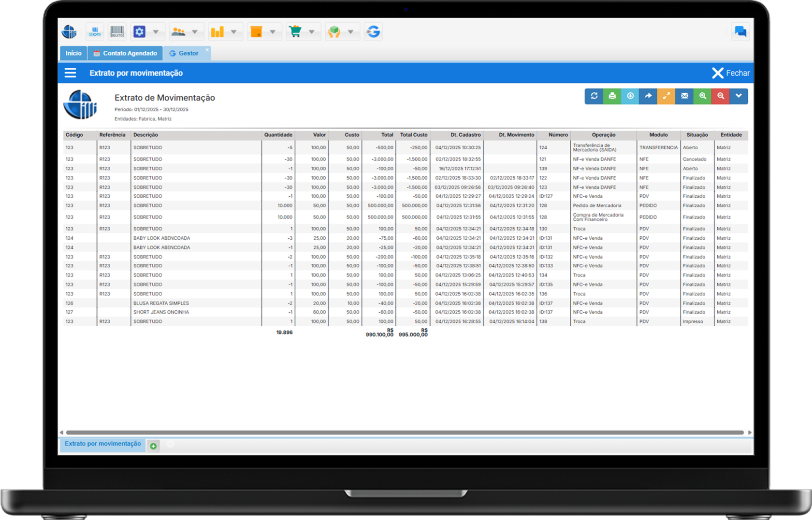Zoom out of the report
Image resolution: width=812 pixels, height=520 pixels.
721,96
